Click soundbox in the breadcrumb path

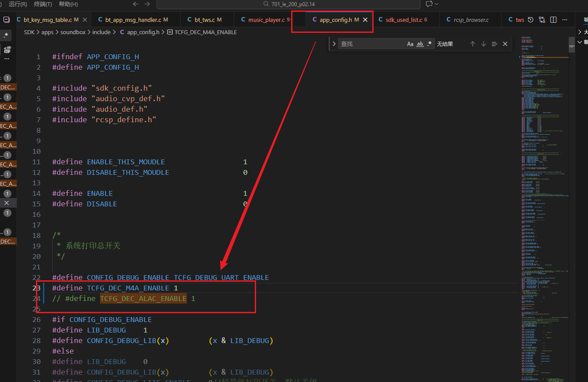click(x=73, y=32)
